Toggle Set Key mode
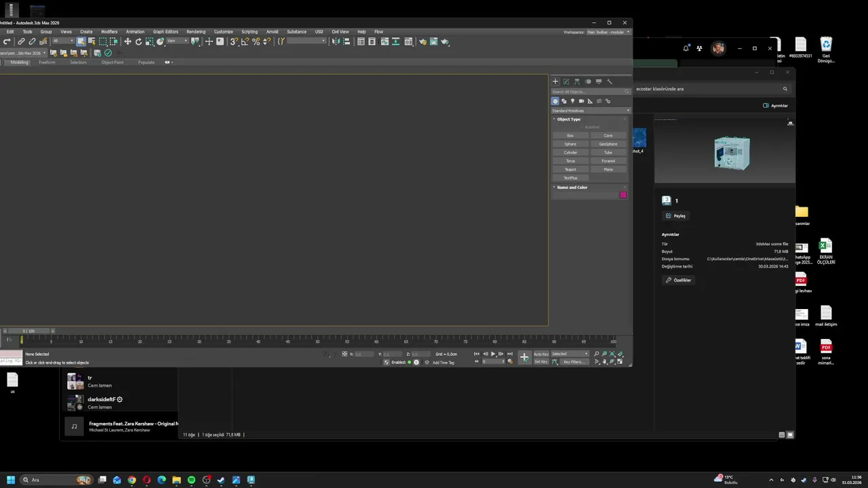Viewport: 868px width, 488px height. [x=541, y=362]
